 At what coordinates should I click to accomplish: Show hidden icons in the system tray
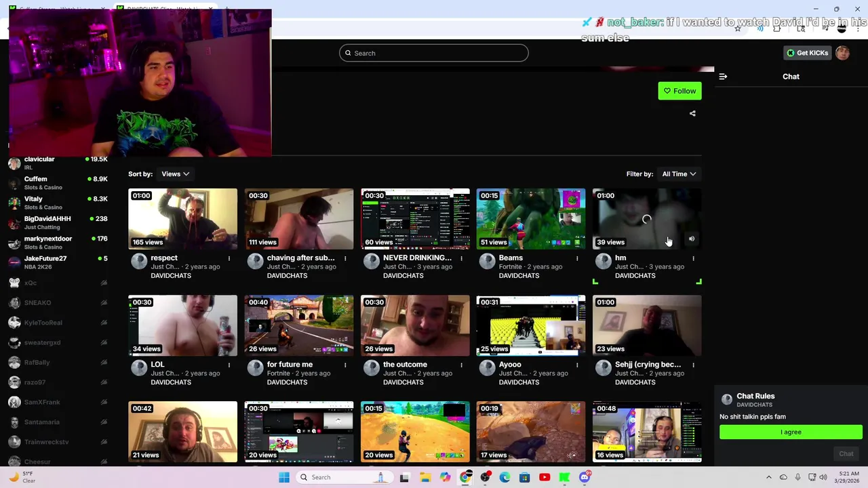point(768,477)
